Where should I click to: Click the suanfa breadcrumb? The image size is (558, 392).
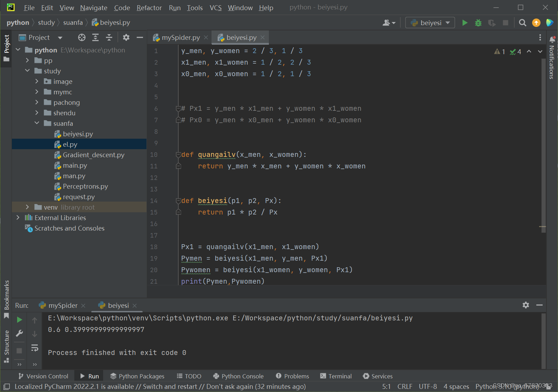[x=73, y=23]
